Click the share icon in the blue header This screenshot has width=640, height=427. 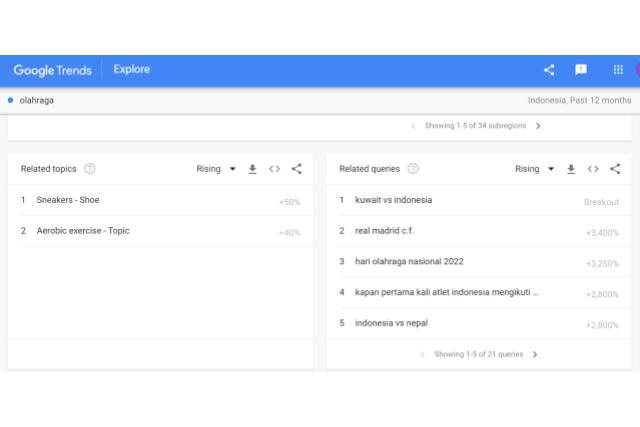tap(549, 70)
